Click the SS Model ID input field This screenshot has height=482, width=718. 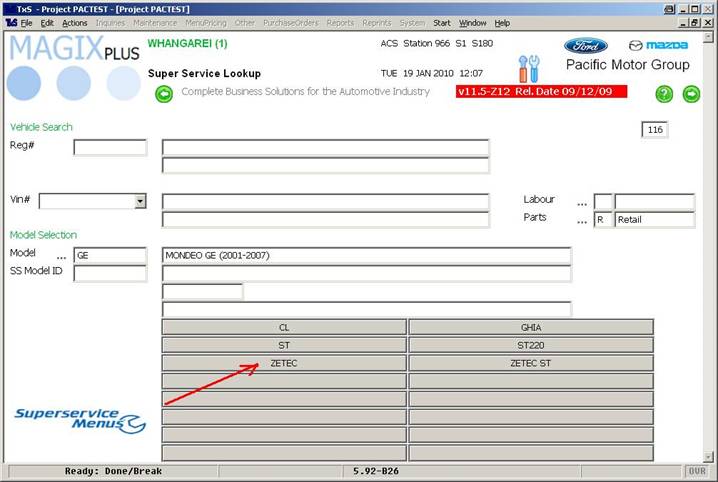coord(110,273)
